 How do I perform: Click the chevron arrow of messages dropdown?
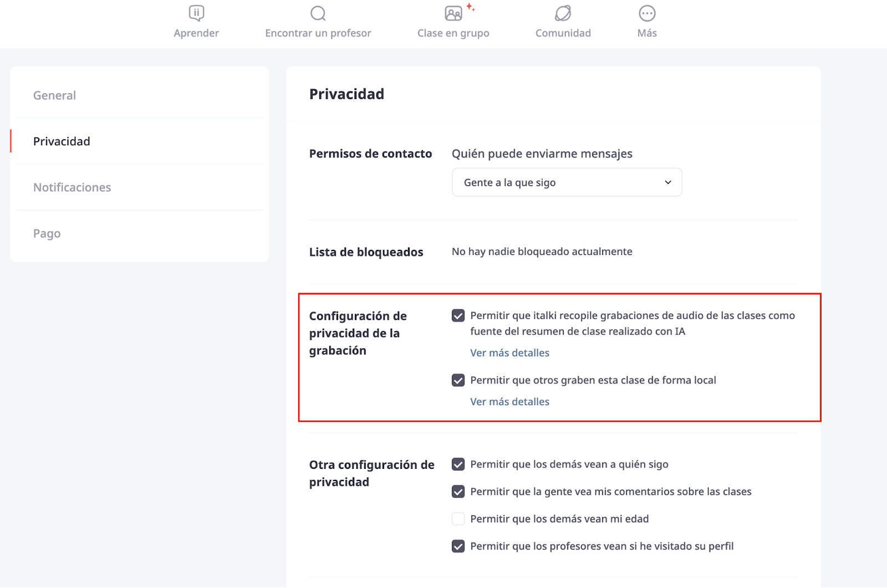point(668,182)
